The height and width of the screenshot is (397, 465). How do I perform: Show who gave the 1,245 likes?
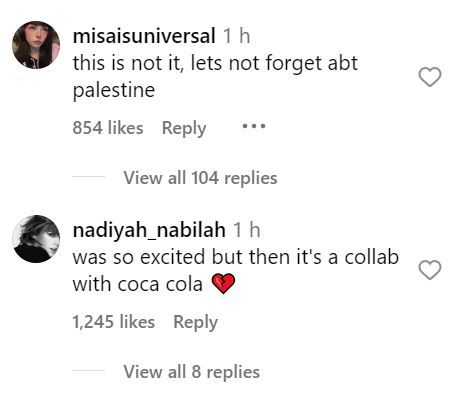114,322
